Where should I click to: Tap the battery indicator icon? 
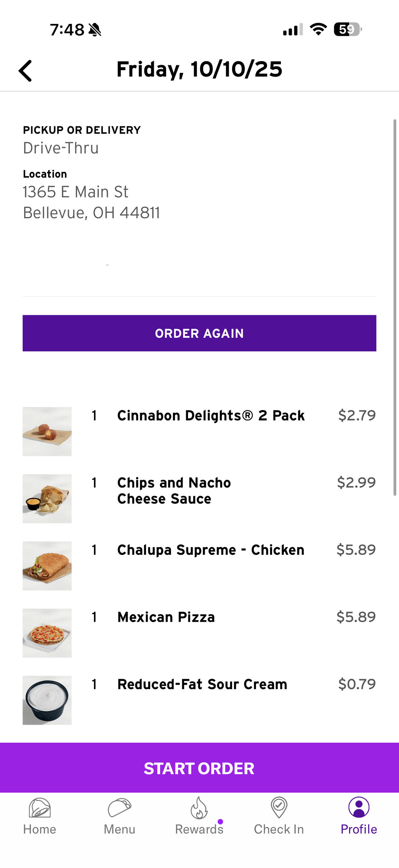[347, 30]
